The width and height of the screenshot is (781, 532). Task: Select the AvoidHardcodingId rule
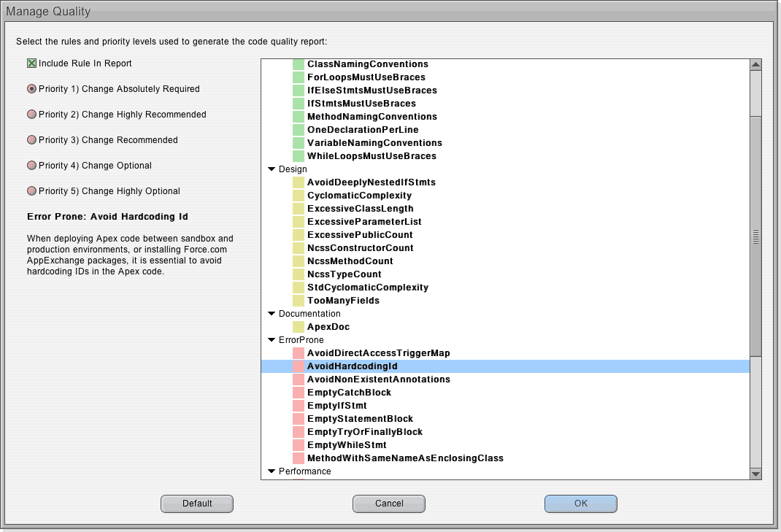[506, 366]
